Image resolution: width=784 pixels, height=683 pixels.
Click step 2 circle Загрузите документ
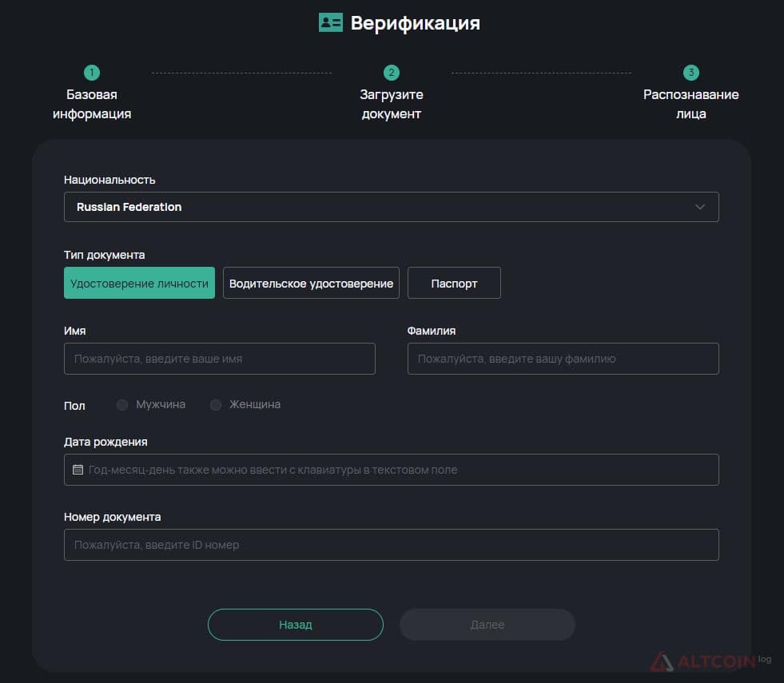[x=391, y=73]
